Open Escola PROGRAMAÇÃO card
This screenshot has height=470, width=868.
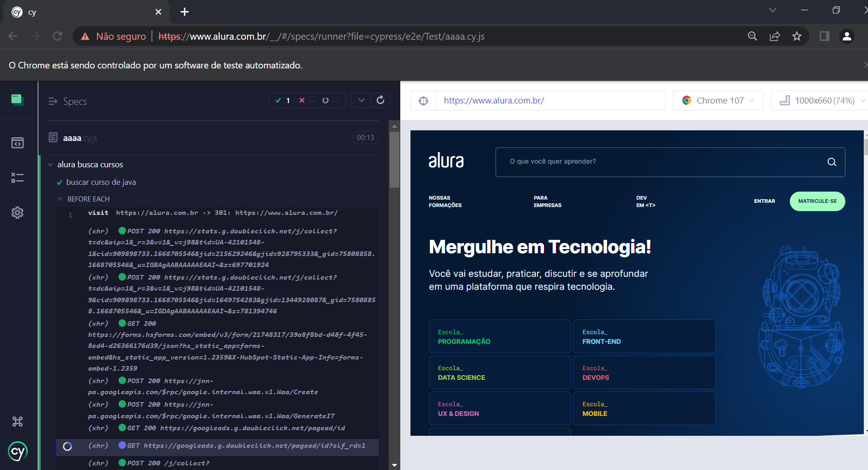[x=500, y=336]
